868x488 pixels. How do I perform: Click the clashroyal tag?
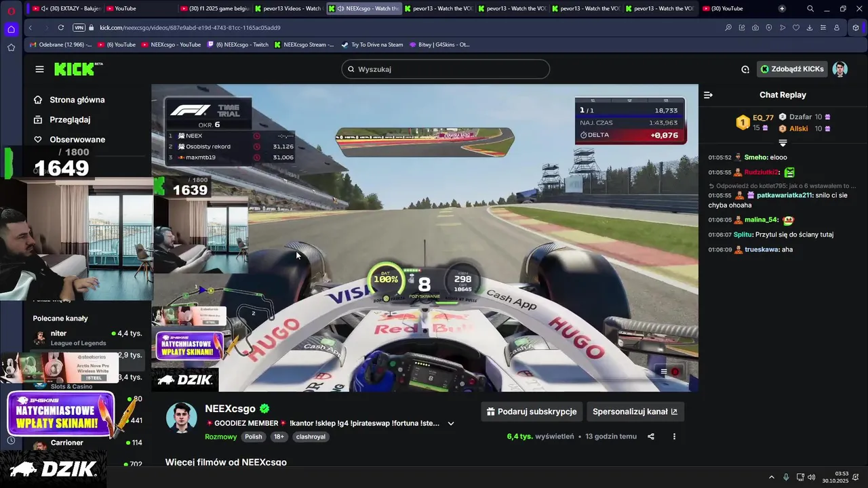click(311, 437)
